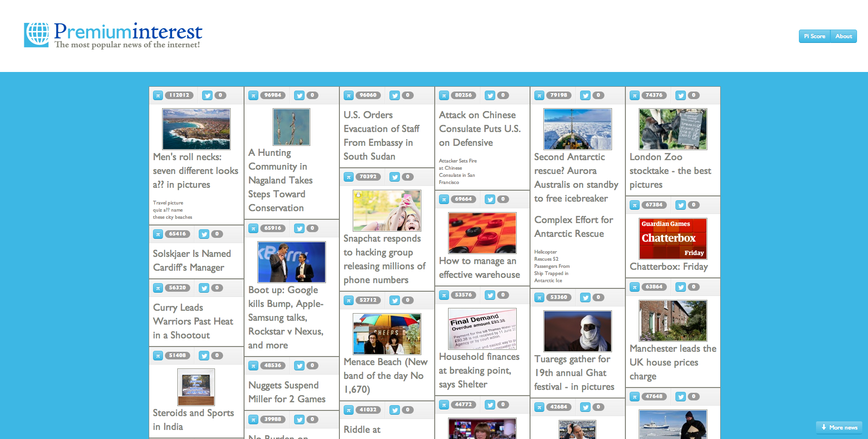Viewport: 868px width, 439px height.
Task: Click the 'Attacker Sets Fire at Chinese Consulate' subtext
Action: 458,172
